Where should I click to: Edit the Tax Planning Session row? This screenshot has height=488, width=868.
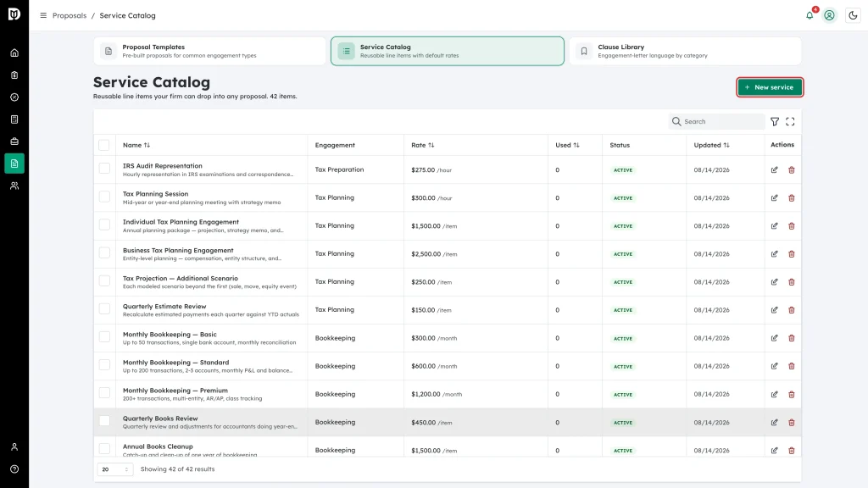[x=775, y=198]
